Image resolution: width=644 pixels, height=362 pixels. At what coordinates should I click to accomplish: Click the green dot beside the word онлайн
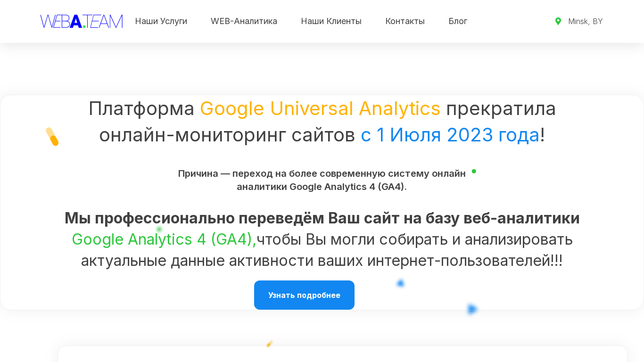click(x=474, y=171)
